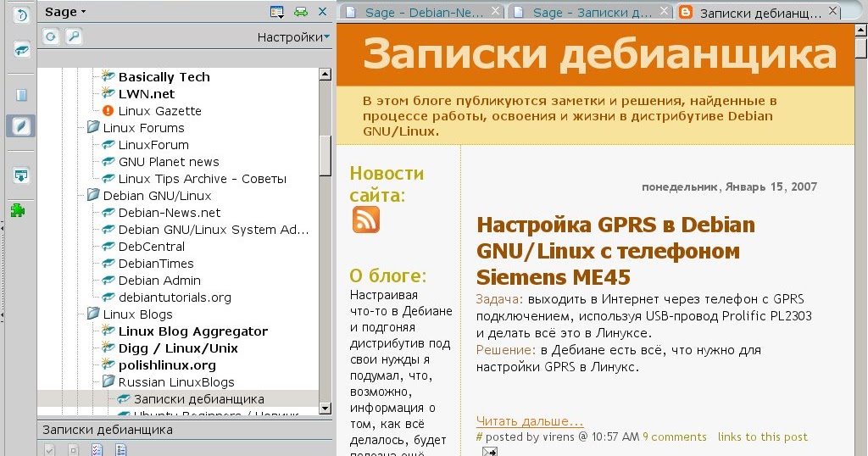Switch to the second Sage - Записки tab

pyautogui.click(x=591, y=12)
